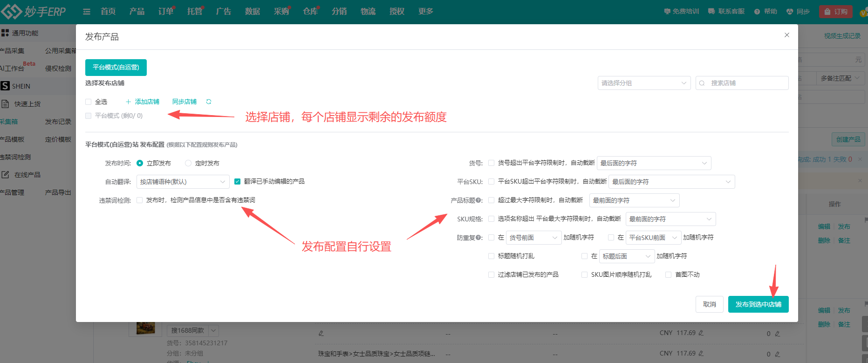Click the hamburger menu icon in top bar

point(87,12)
